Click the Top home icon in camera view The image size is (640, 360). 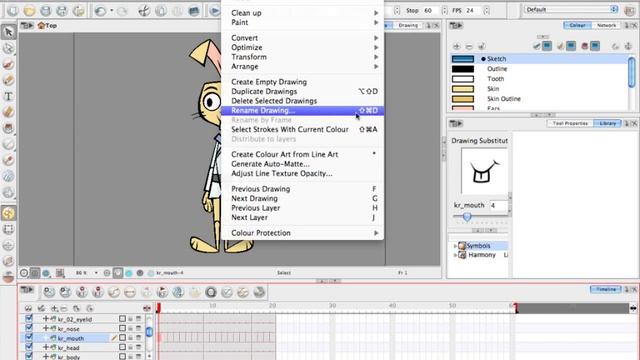click(41, 25)
